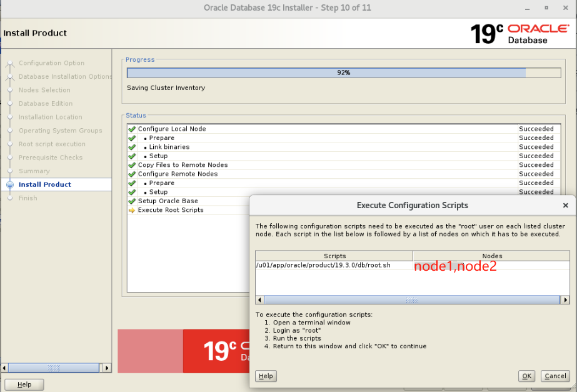This screenshot has width=577, height=392.
Task: Select Database Edition step
Action: pos(46,103)
